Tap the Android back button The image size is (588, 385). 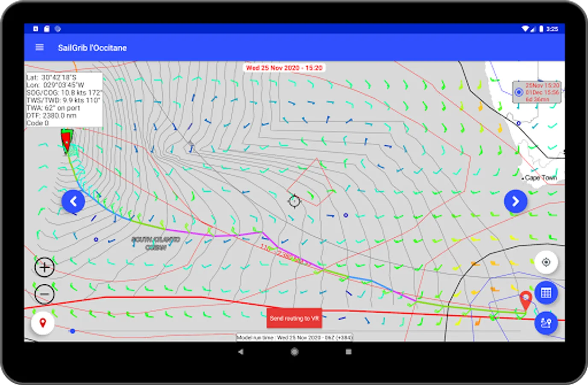(241, 352)
